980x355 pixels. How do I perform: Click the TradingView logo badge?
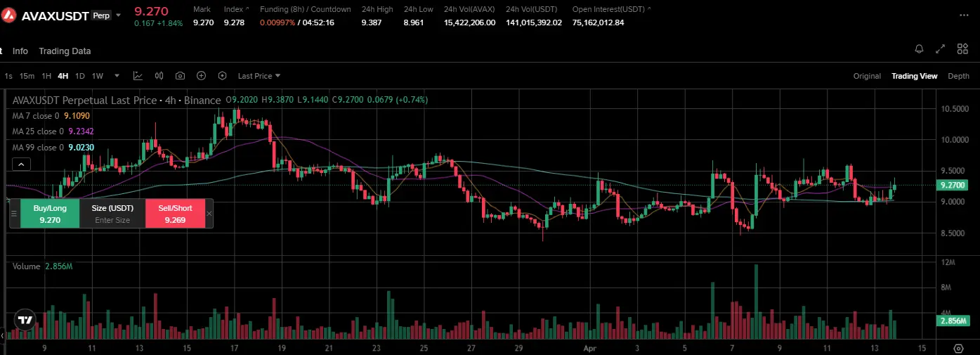(25, 320)
